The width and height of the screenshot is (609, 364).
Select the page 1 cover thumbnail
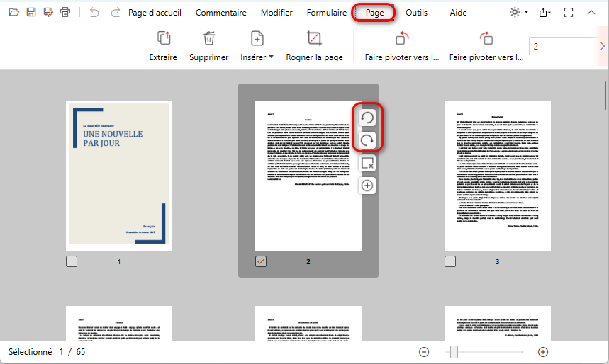pos(119,176)
